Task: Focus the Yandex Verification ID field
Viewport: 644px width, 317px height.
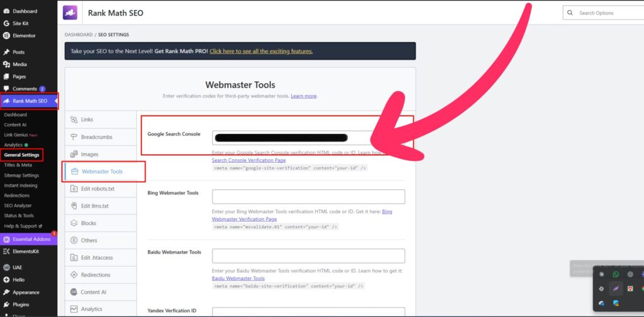Action: (x=308, y=312)
